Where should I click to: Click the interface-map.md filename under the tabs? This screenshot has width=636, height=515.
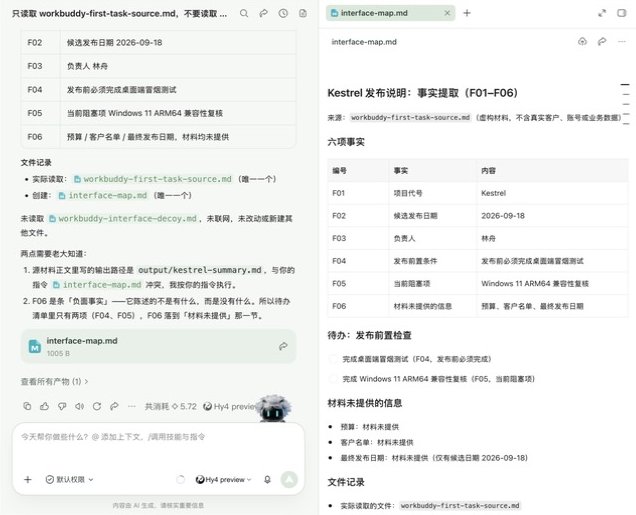point(364,42)
